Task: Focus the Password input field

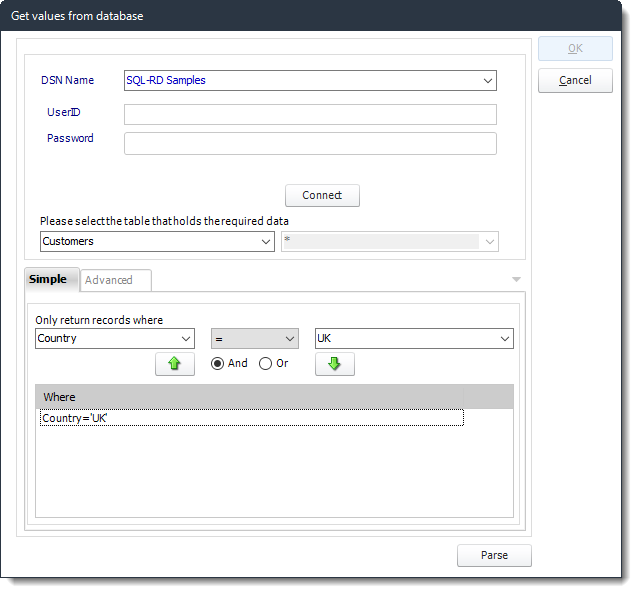Action: pos(310,143)
